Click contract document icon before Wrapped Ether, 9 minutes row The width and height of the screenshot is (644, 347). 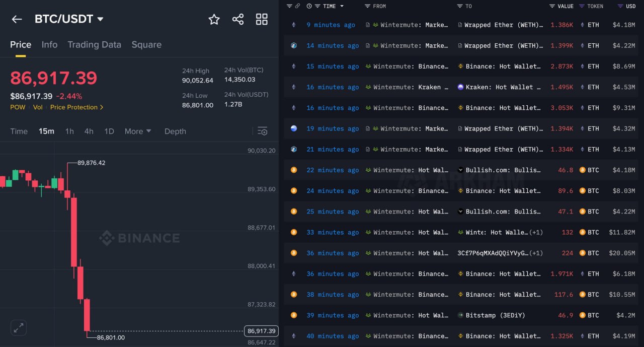460,25
